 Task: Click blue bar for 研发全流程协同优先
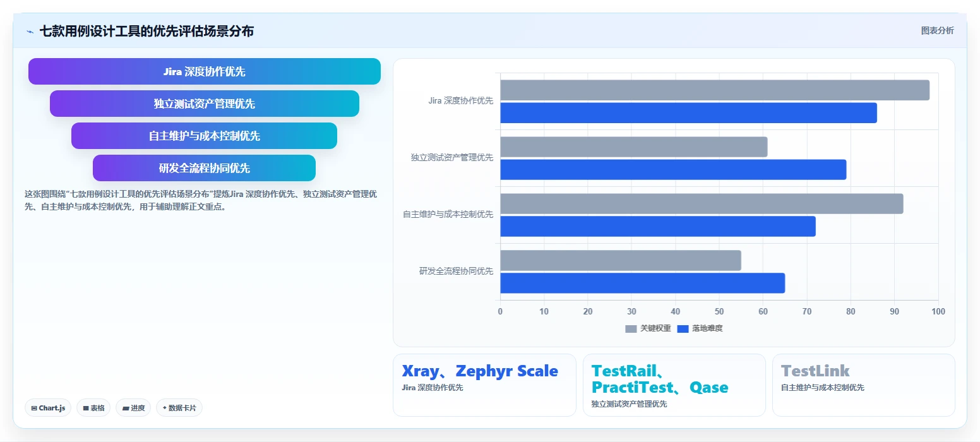[643, 283]
